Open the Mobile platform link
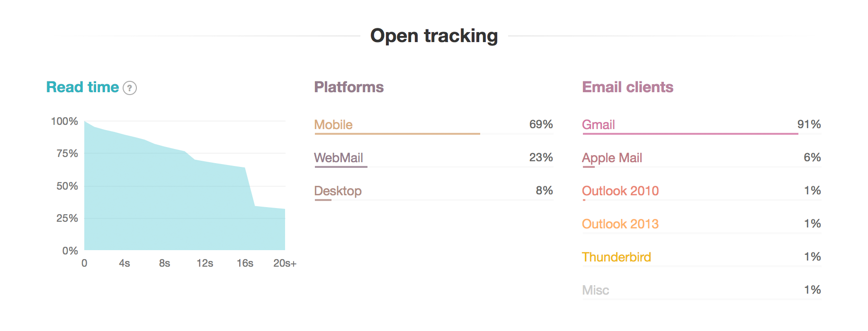Viewport: 868px width, 331px height. [x=333, y=125]
